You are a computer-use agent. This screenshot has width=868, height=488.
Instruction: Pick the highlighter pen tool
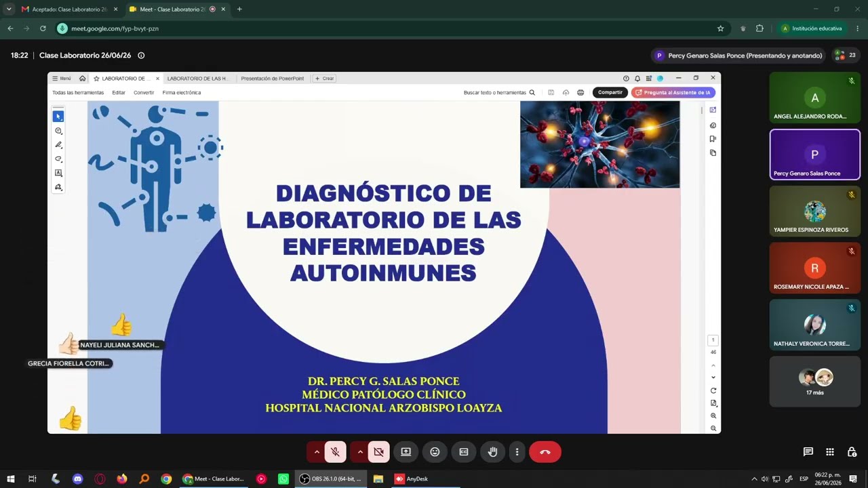(58, 145)
